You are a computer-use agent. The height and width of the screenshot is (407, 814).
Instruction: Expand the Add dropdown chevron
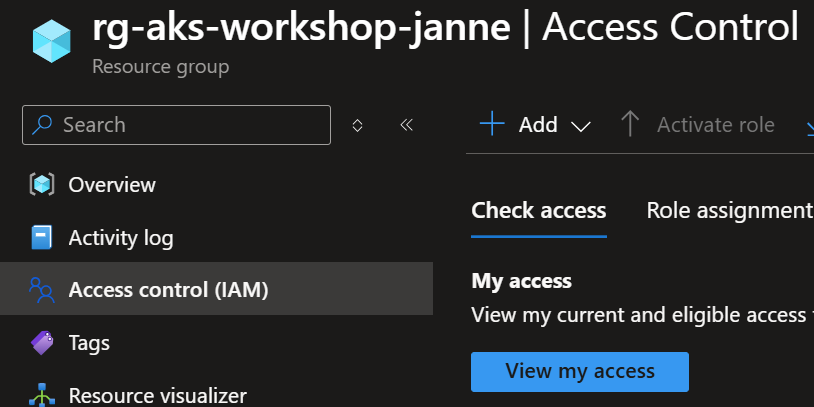click(581, 126)
